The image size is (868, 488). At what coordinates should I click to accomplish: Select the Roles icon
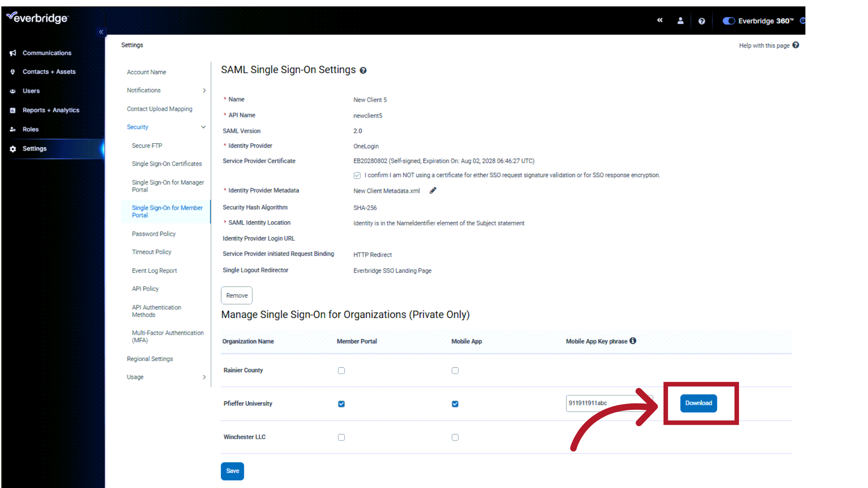(13, 129)
